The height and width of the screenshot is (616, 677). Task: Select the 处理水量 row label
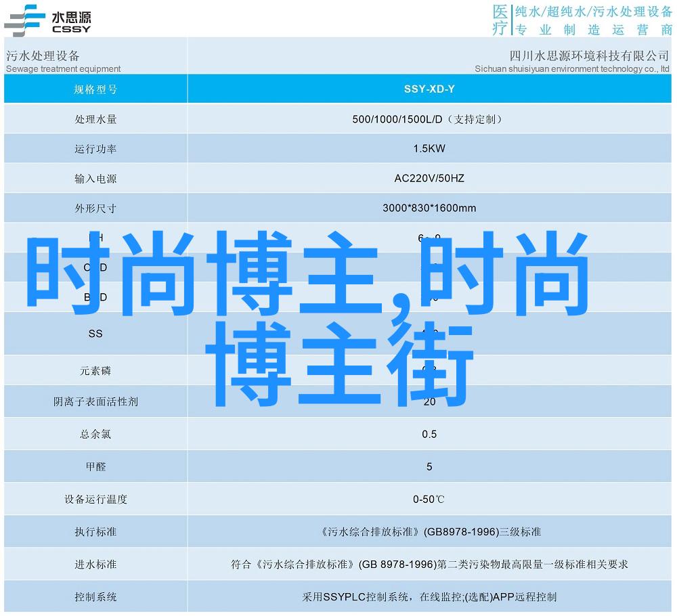click(x=95, y=119)
